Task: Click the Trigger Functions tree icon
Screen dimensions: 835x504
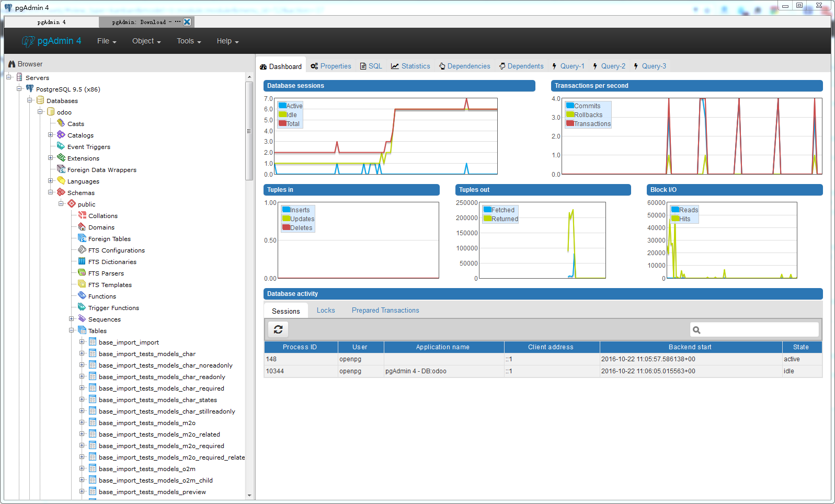Action: pyautogui.click(x=82, y=307)
